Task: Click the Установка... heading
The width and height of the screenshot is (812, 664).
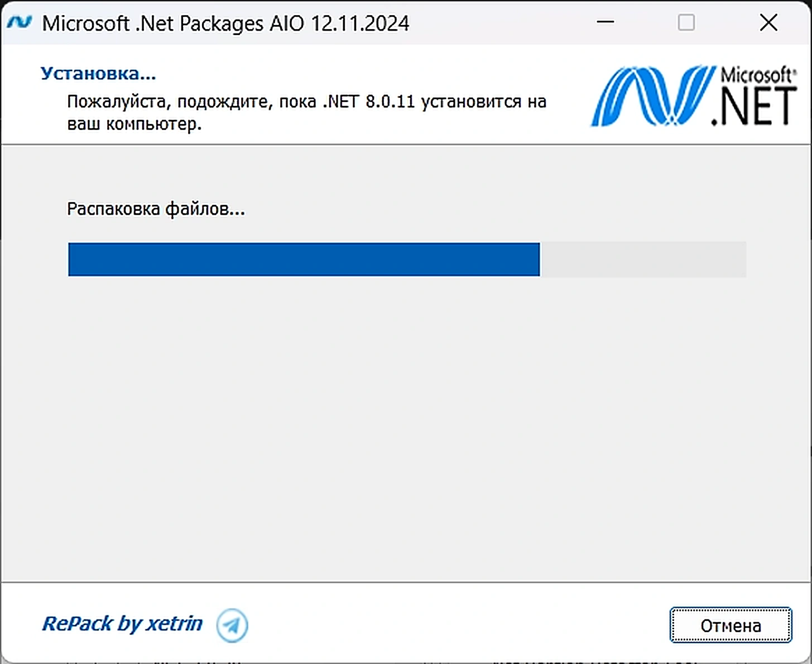Action: point(98,73)
